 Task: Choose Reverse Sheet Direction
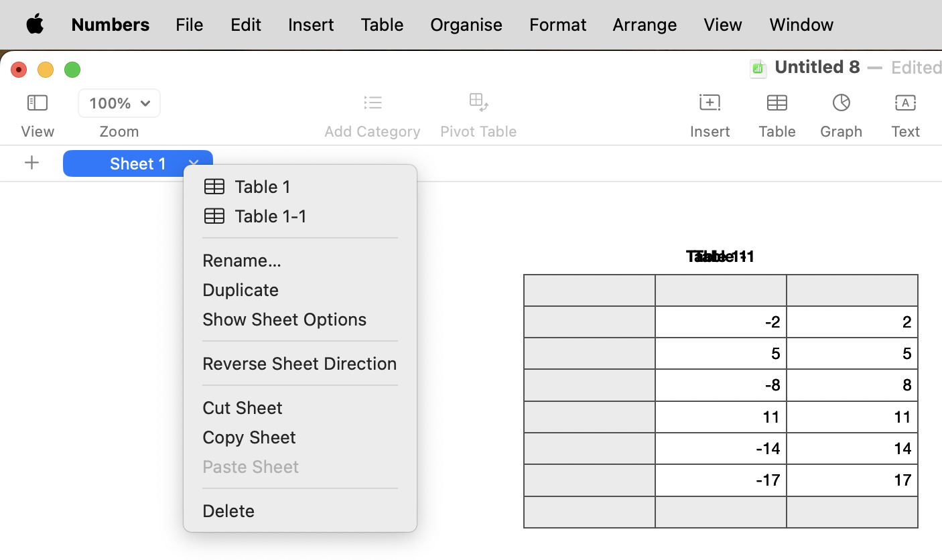tap(299, 363)
